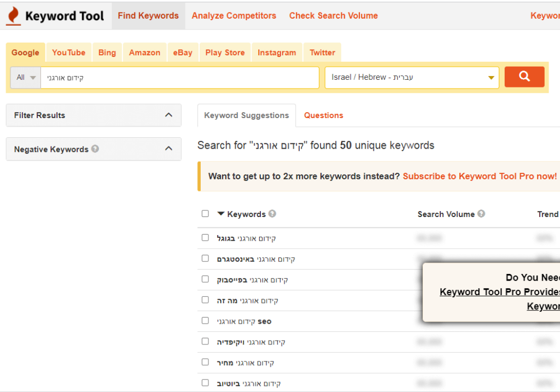The image size is (560, 392).
Task: Check the box for קידום אורגני בגוגל
Action: [205, 237]
